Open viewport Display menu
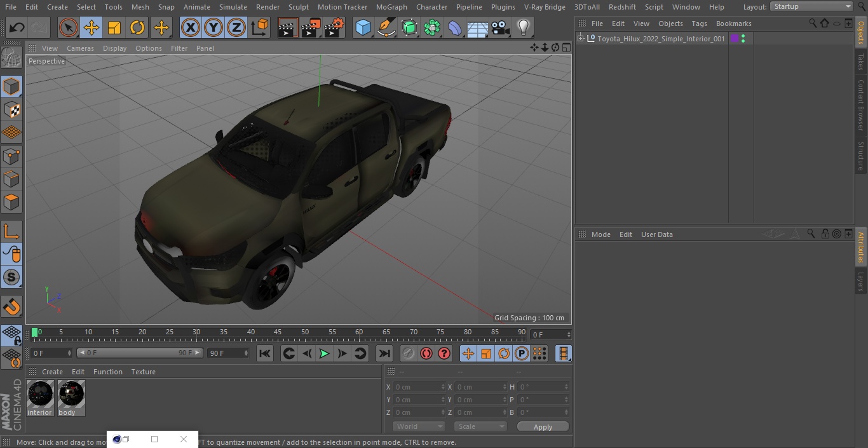 pos(114,48)
